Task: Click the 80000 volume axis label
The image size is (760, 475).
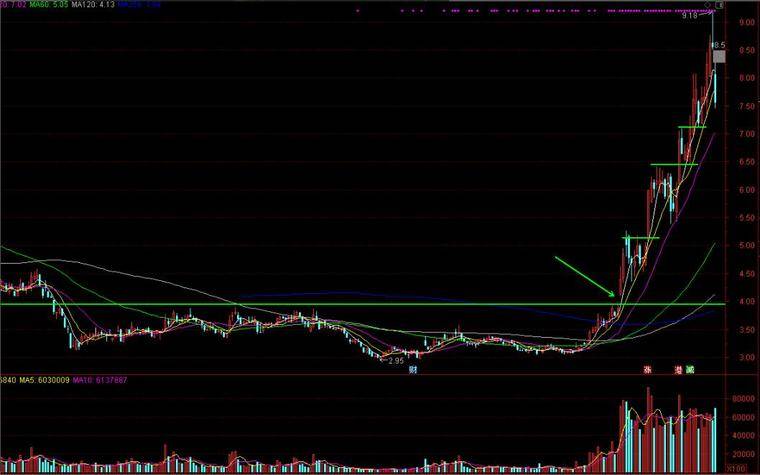Action: point(742,399)
